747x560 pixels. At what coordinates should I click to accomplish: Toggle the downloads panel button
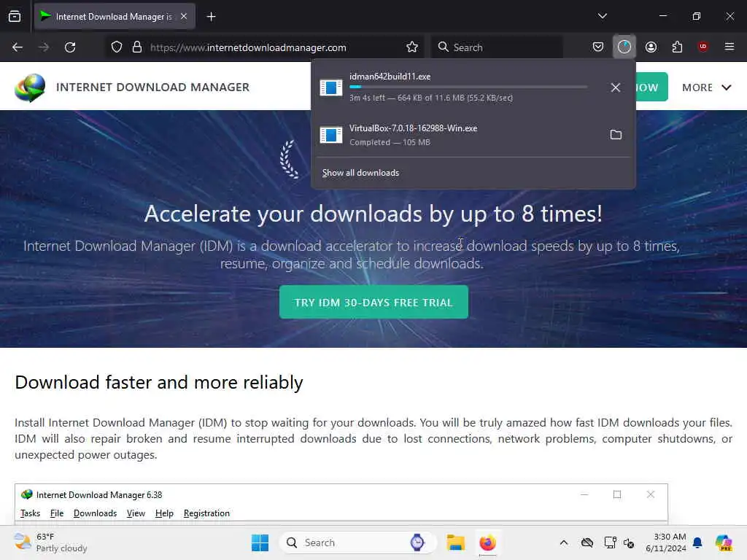[x=624, y=47]
